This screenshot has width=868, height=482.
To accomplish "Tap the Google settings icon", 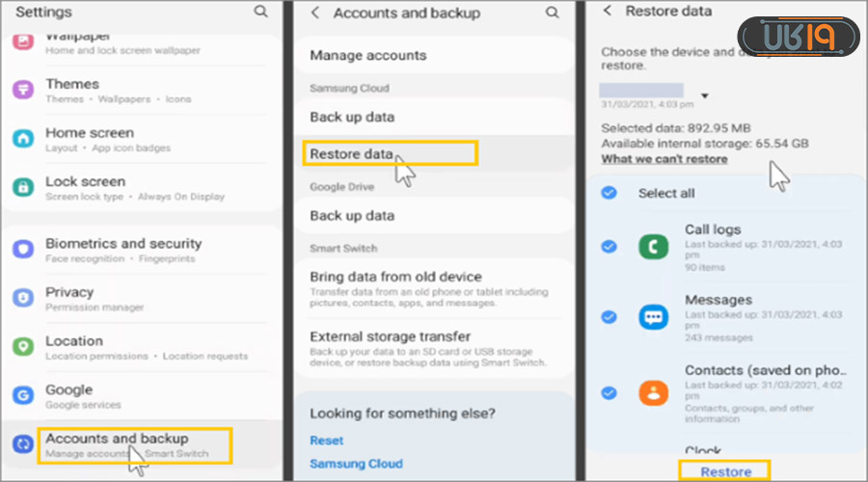I will point(24,395).
